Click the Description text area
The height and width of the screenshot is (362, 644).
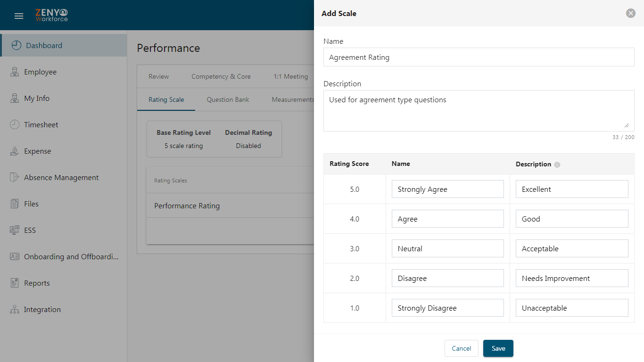pyautogui.click(x=479, y=111)
